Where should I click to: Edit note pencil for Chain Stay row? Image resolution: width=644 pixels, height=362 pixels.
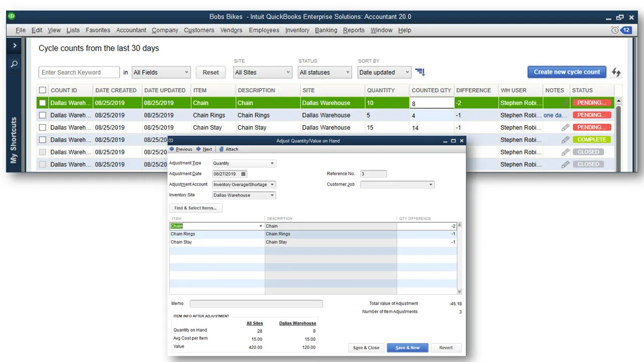point(566,128)
